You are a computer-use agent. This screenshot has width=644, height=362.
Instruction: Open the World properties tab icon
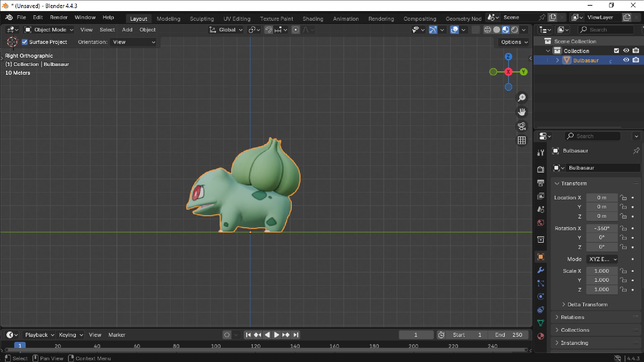541,223
